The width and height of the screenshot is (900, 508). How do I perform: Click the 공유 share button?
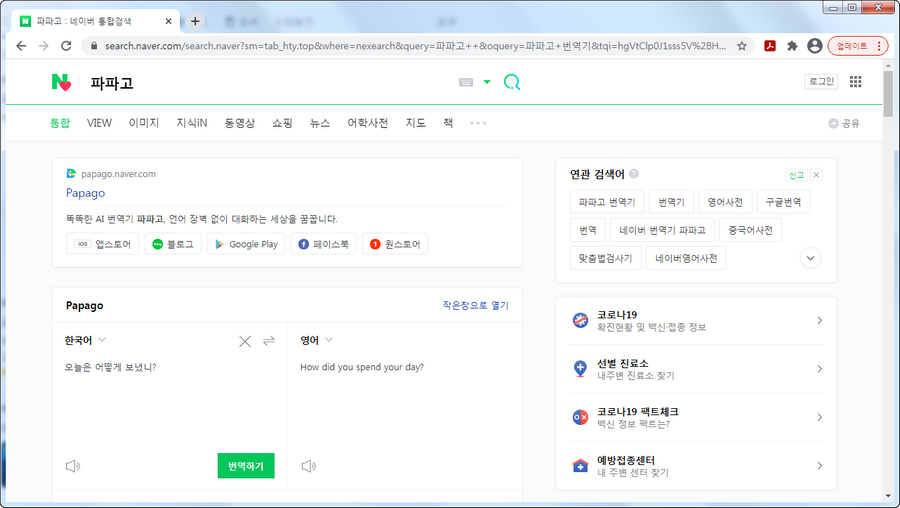(x=844, y=123)
